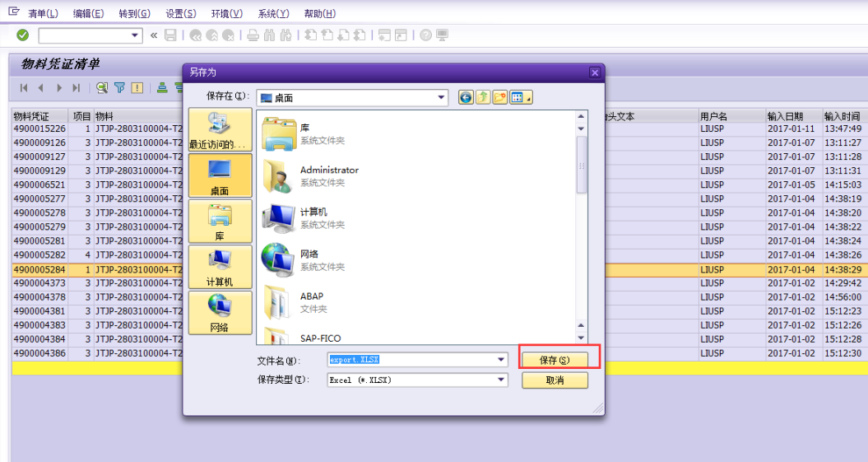Open the 文件名 dropdown arrow

(x=501, y=360)
